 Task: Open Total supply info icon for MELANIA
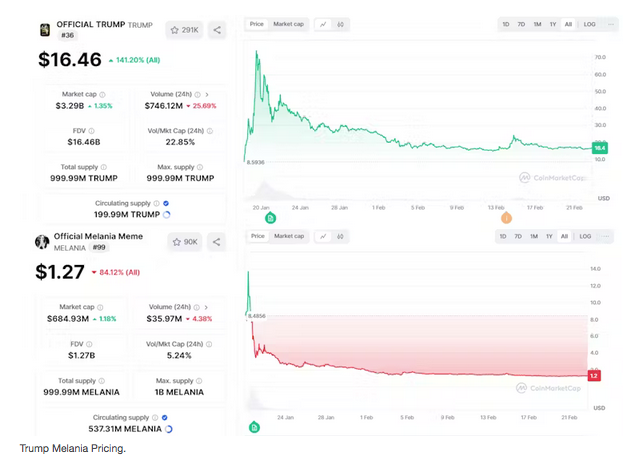[102, 381]
